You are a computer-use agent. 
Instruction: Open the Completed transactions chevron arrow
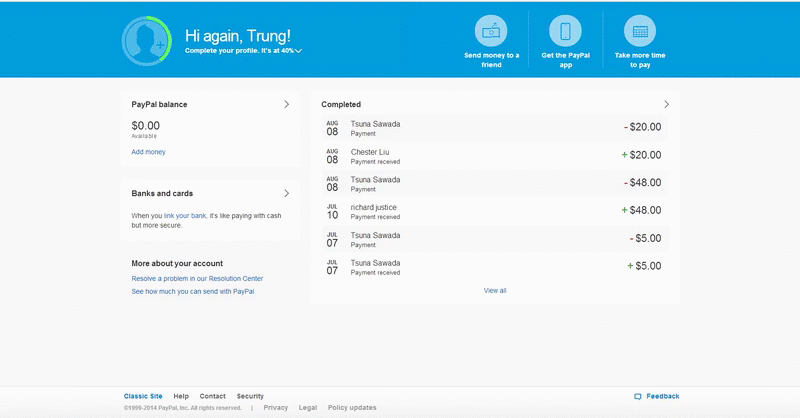666,104
